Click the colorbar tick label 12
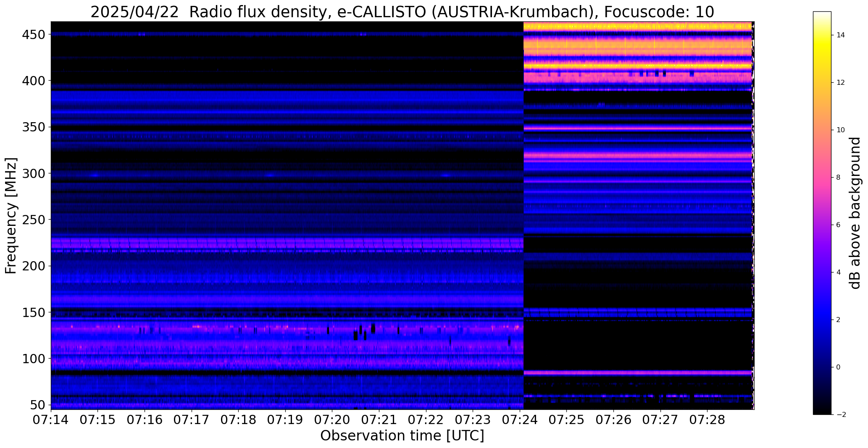Viewport: 868px width, 448px height. (x=841, y=83)
